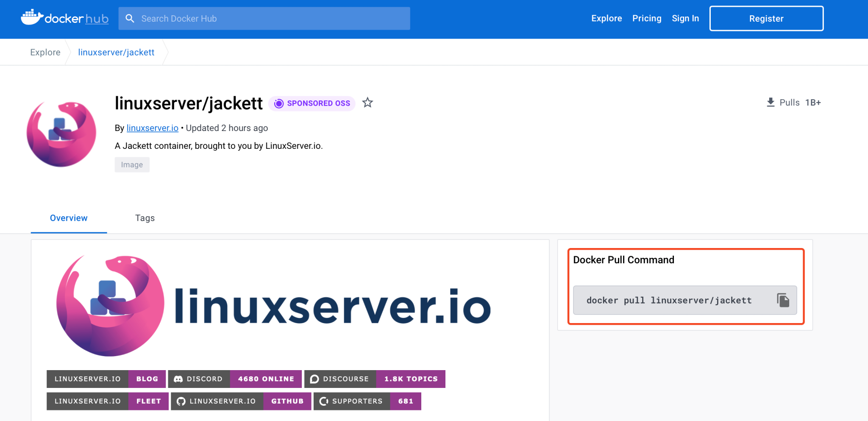
Task: Click the jackett repository logo thumbnail
Action: (x=61, y=134)
